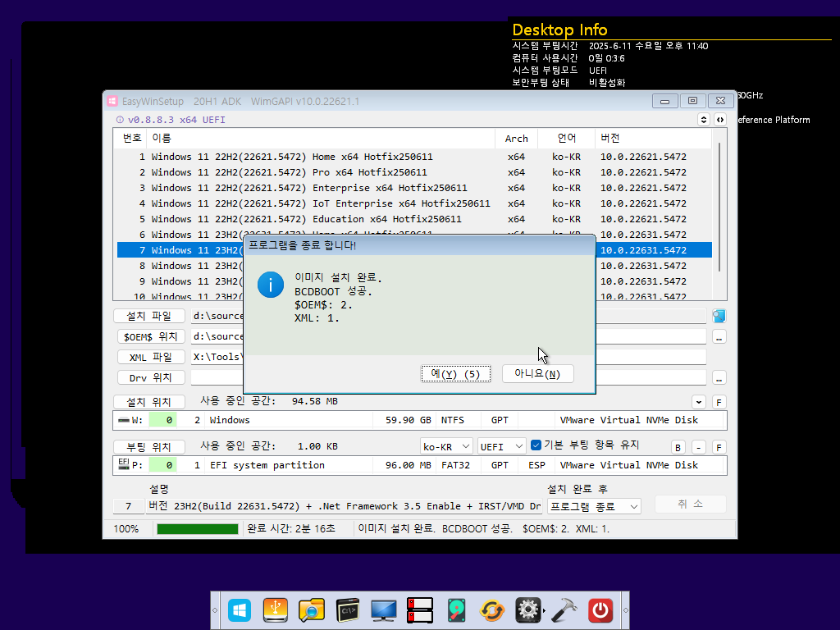Image resolution: width=840 pixels, height=630 pixels.
Task: Click the '버전' column header
Action: 653,138
